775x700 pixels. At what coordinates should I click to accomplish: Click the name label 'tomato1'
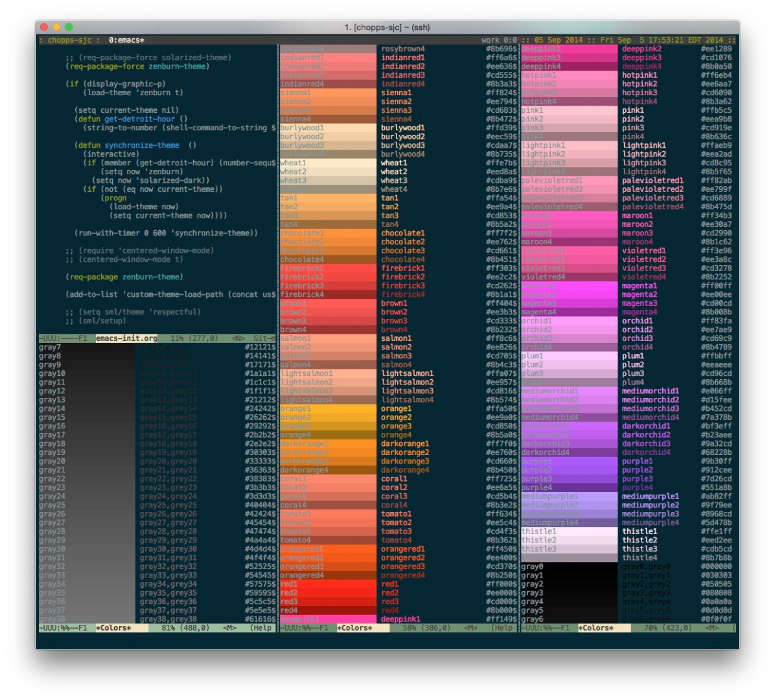click(x=397, y=513)
